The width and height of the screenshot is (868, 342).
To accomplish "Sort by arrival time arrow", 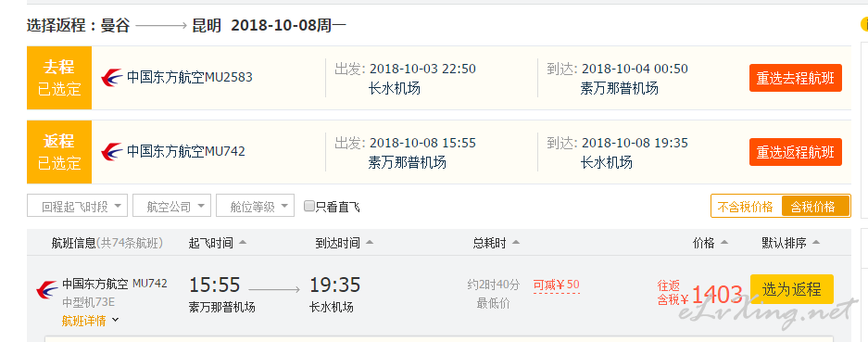I will point(370,243).
